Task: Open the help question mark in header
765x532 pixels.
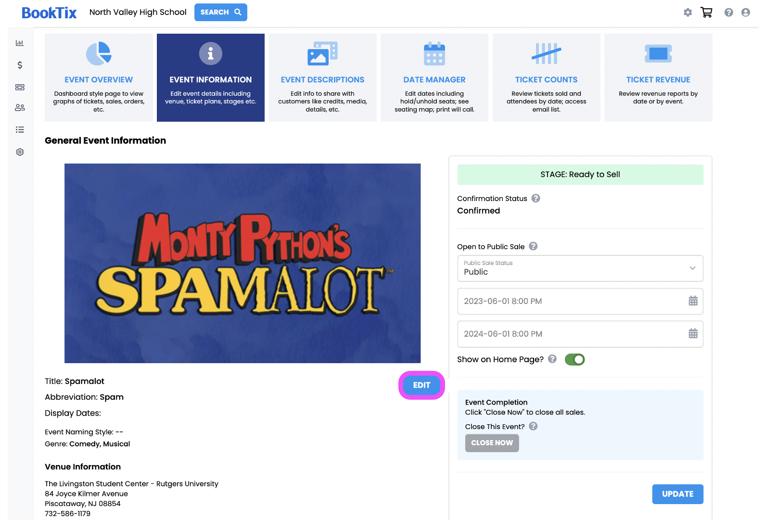Action: 729,13
